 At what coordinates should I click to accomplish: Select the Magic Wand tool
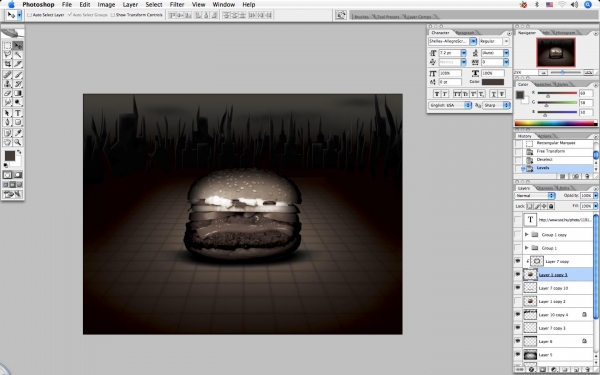click(x=18, y=55)
